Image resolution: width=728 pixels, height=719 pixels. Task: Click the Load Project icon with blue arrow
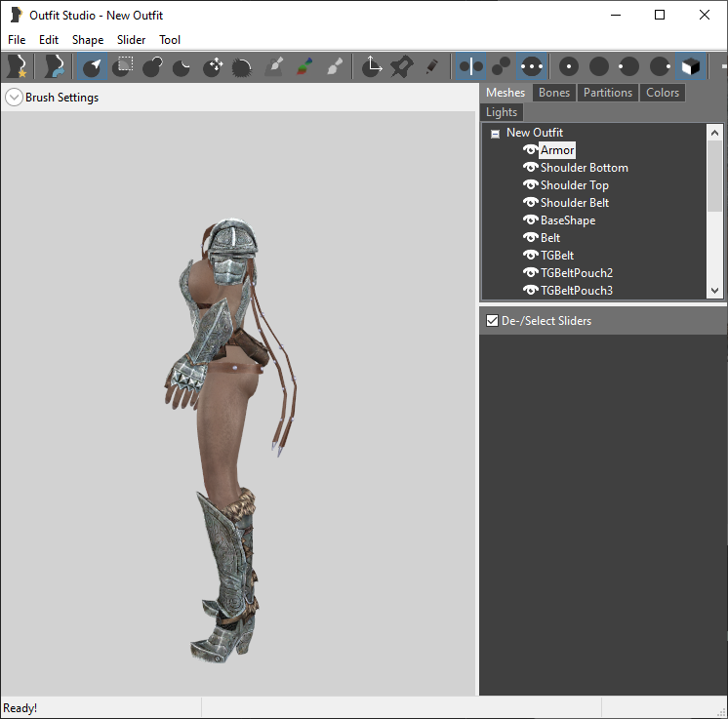pos(55,66)
